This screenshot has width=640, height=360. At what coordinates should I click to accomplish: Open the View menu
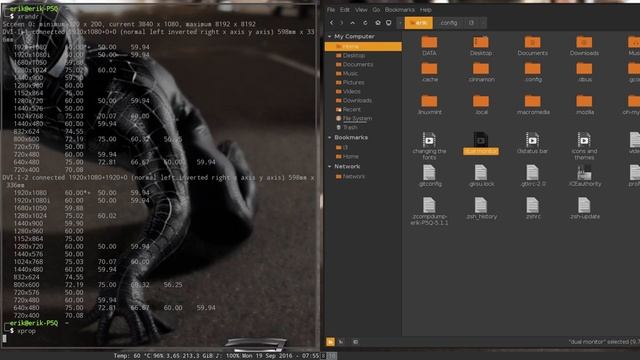pos(361,10)
